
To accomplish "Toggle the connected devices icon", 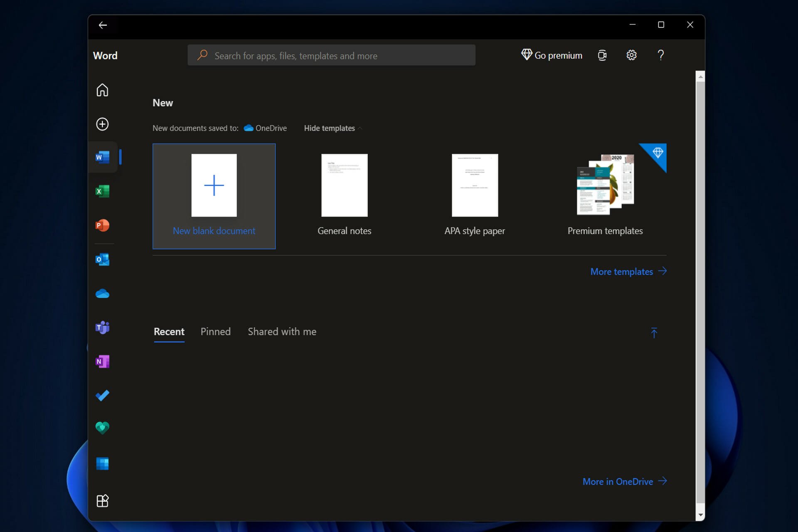I will (602, 55).
